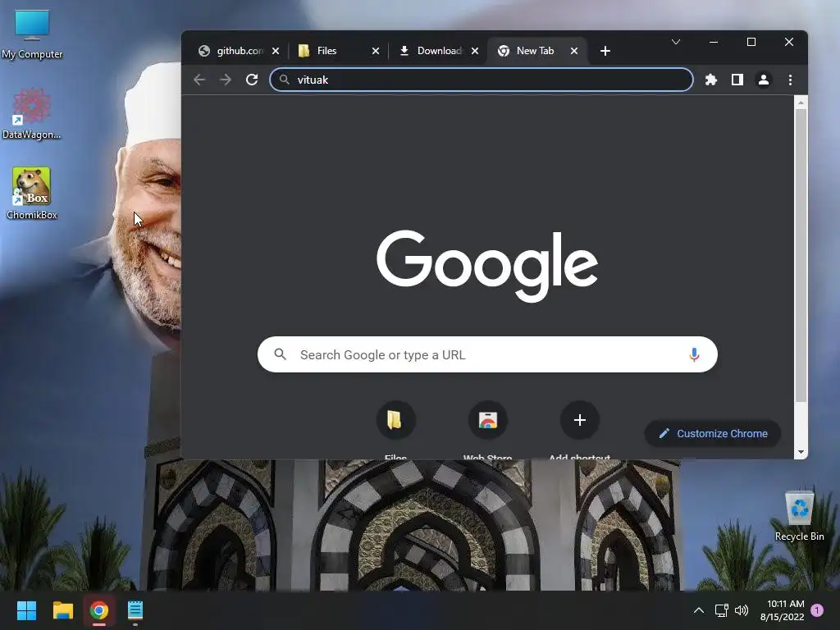Open Chrome three-dot menu
Viewport: 840px width, 630px height.
[x=790, y=80]
